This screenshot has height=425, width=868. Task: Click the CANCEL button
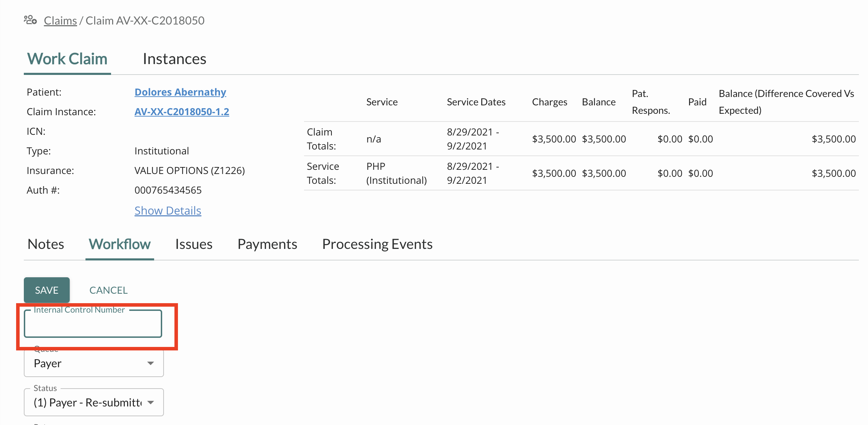[x=108, y=290]
